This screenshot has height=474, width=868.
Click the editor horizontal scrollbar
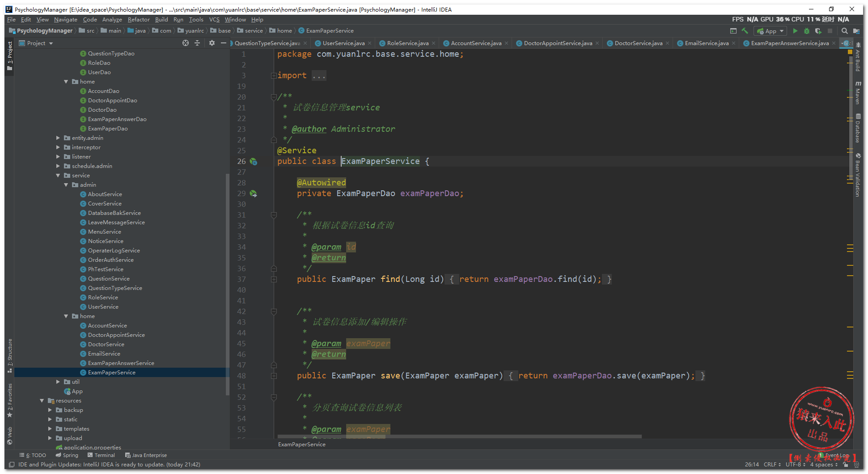coord(459,436)
